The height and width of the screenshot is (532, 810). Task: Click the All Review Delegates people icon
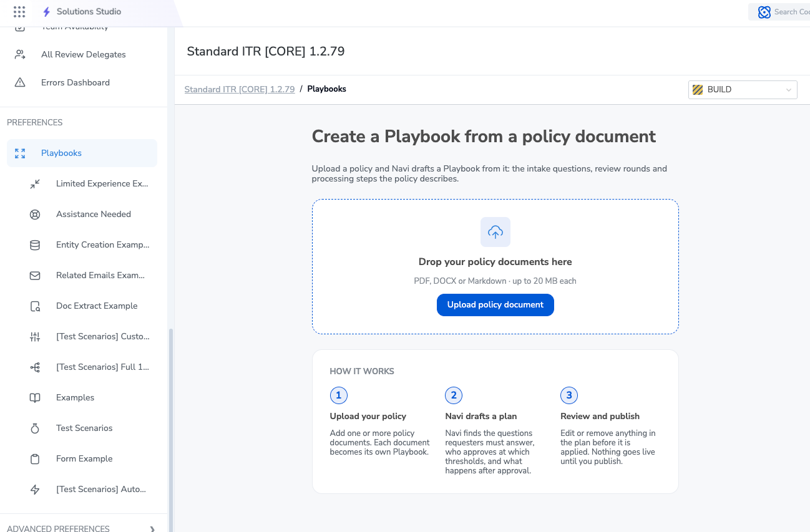(20, 54)
